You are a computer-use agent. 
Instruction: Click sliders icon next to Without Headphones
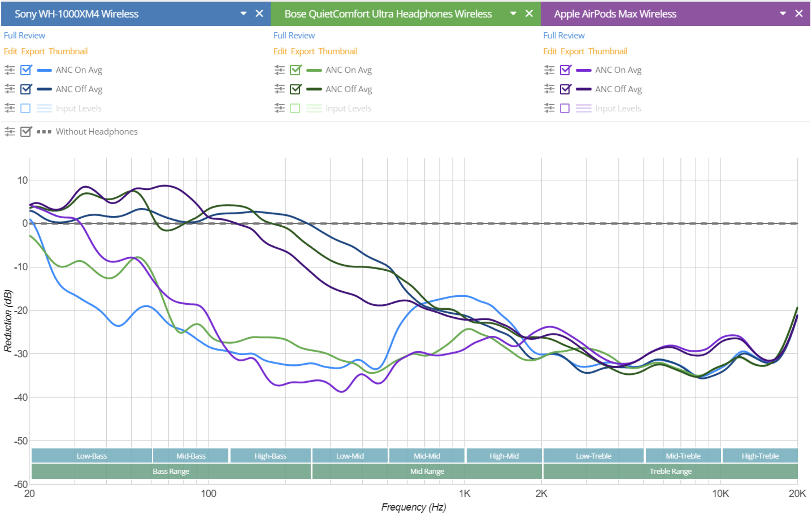pos(10,132)
